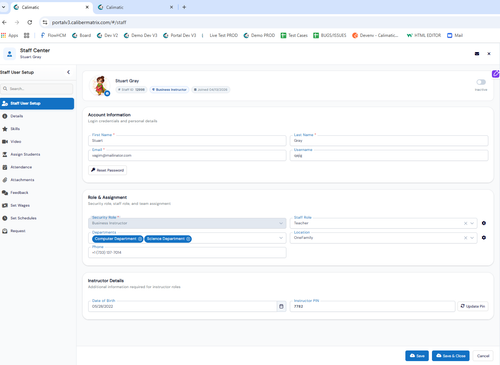
Task: Open the Apps bookmark shortcut
Action: 10,35
